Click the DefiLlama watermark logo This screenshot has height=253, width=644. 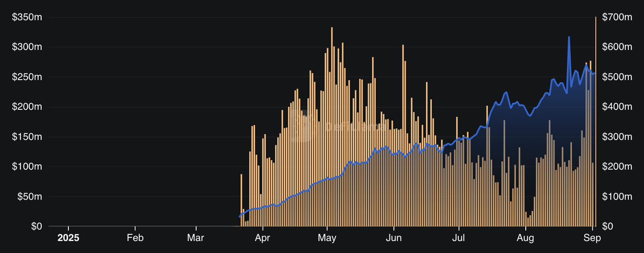[x=303, y=126]
